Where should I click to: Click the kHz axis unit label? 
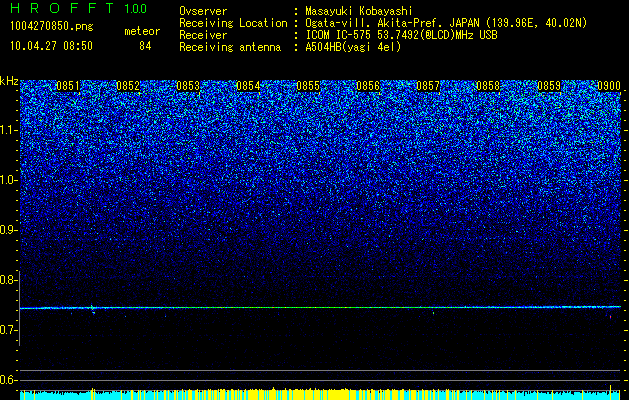pyautogui.click(x=9, y=81)
